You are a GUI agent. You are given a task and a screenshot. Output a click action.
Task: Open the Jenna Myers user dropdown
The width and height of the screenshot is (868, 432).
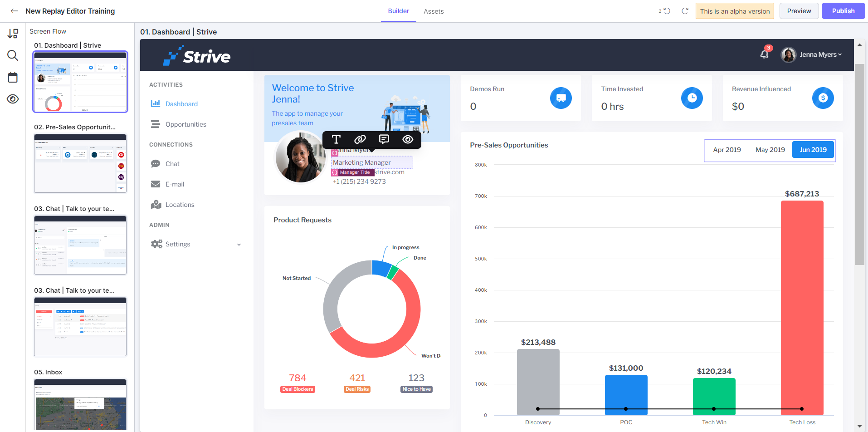coord(820,54)
